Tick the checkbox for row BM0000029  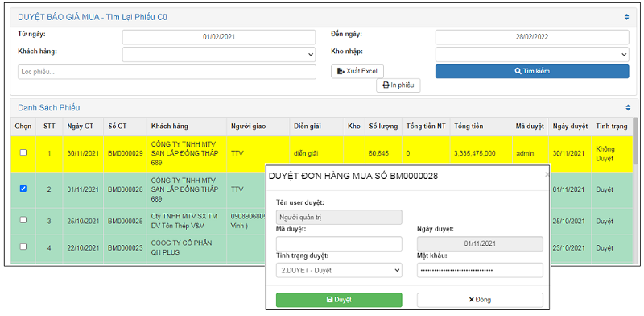pos(23,152)
